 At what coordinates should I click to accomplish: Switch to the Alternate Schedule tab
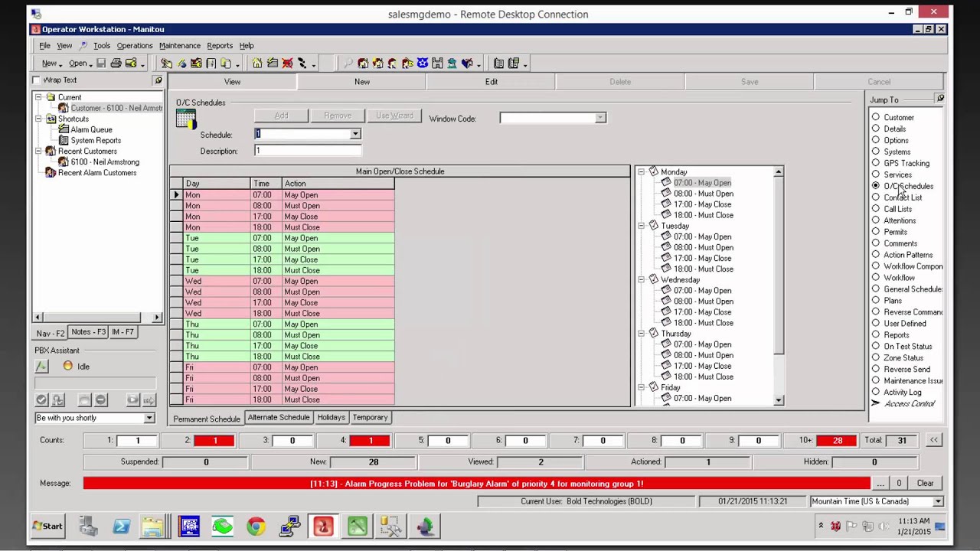pos(279,418)
